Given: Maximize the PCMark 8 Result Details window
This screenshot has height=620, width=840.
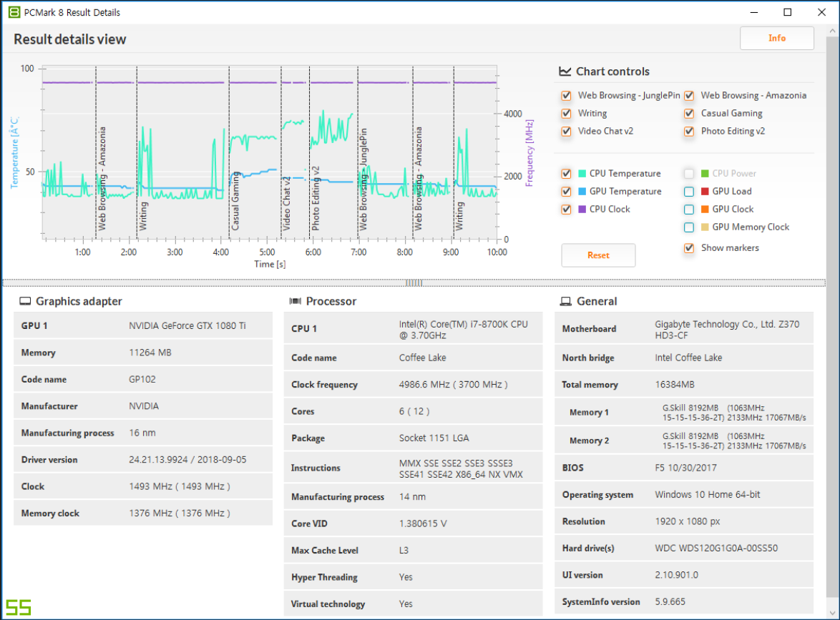Looking at the screenshot, I should [788, 11].
